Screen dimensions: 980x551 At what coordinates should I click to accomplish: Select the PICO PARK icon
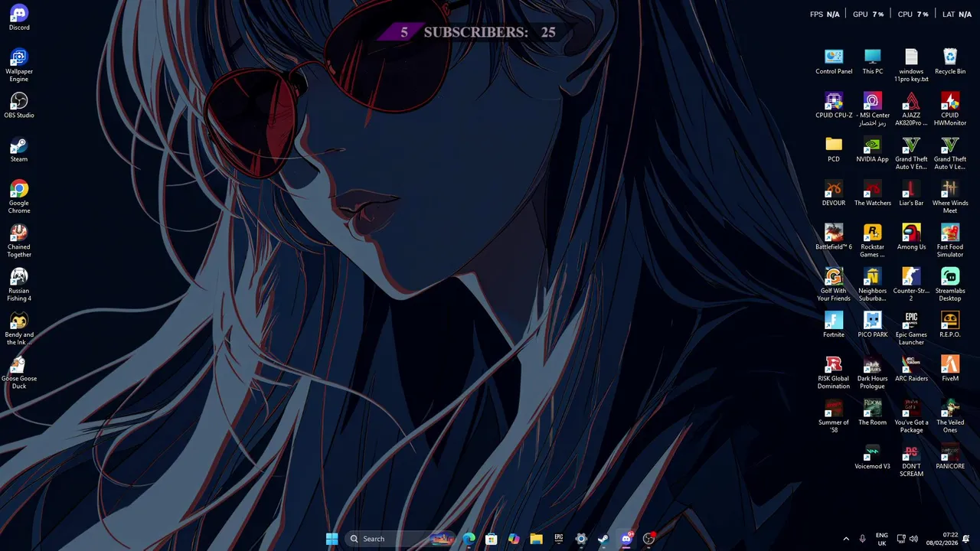pos(873,324)
